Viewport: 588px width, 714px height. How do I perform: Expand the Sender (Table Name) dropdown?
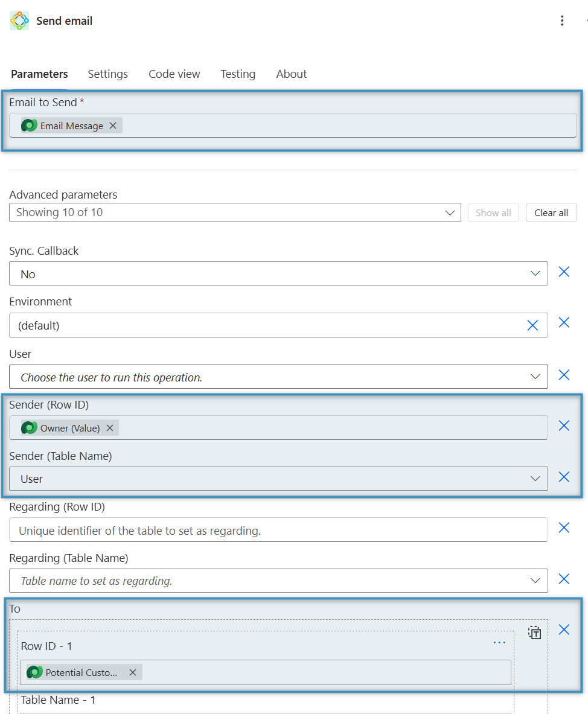click(535, 479)
